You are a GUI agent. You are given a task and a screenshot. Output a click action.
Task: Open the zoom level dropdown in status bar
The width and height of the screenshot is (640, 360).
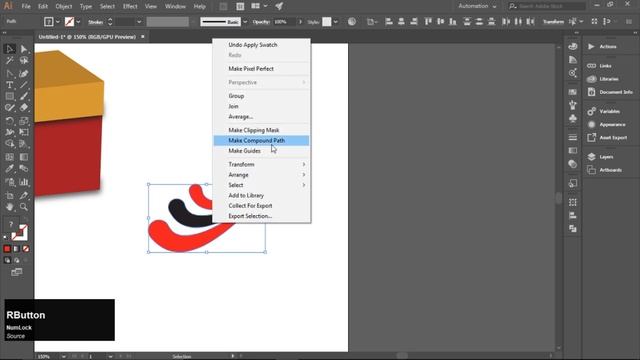[x=63, y=356]
